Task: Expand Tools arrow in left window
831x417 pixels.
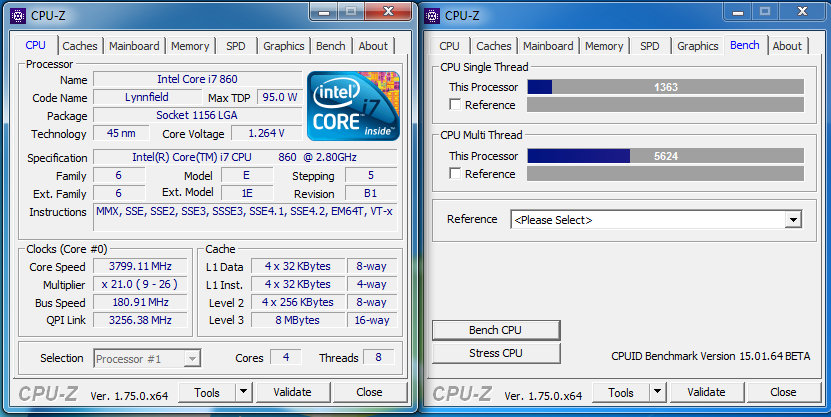Action: pos(243,392)
